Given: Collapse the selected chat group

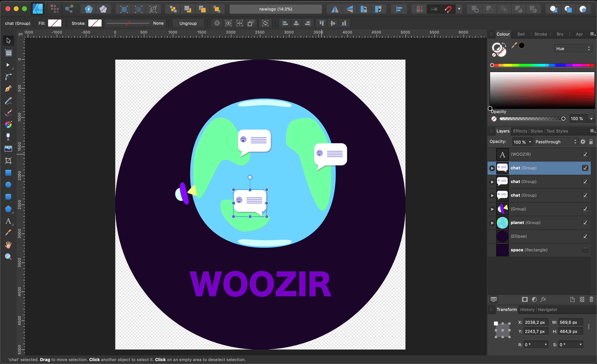Looking at the screenshot, I should pyautogui.click(x=492, y=168).
